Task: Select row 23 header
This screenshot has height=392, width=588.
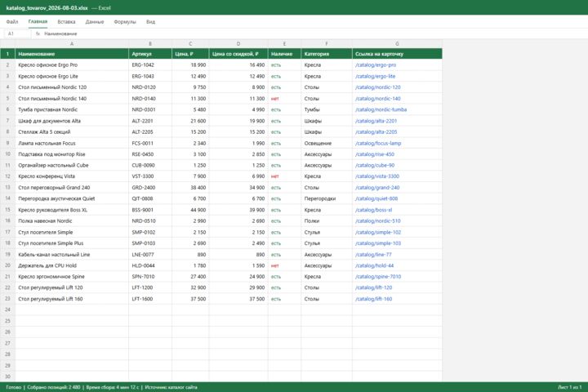Action: coord(7,299)
